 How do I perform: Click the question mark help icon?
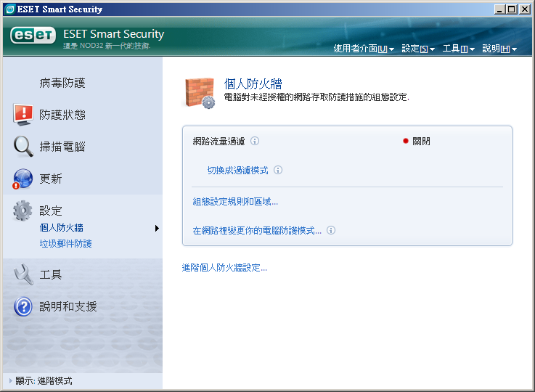23,306
